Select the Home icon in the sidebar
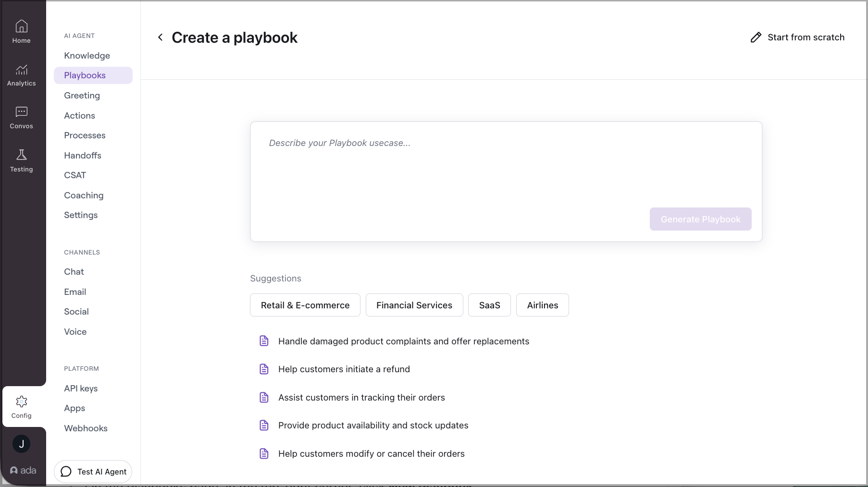 point(21,26)
